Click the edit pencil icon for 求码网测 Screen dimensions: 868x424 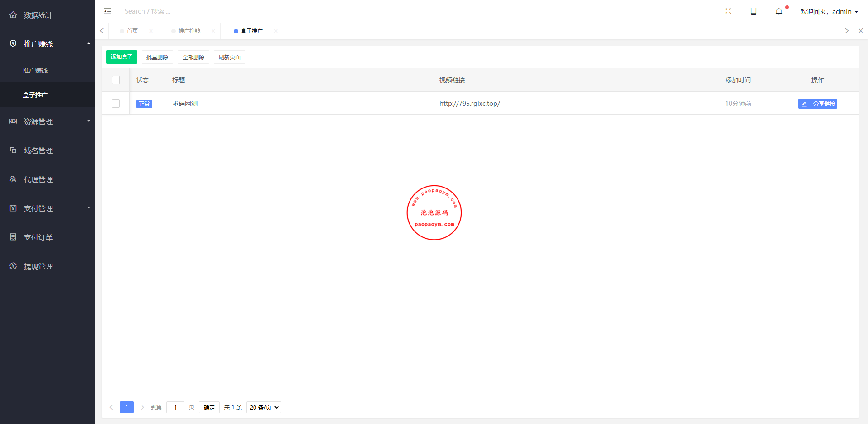804,104
